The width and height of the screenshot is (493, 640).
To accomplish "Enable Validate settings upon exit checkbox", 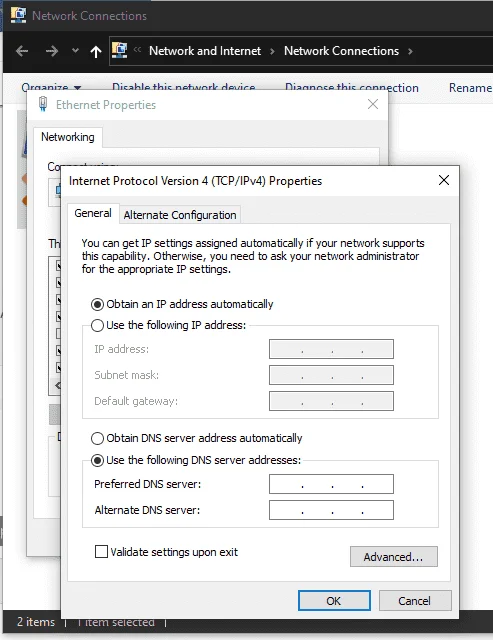I will tap(101, 552).
